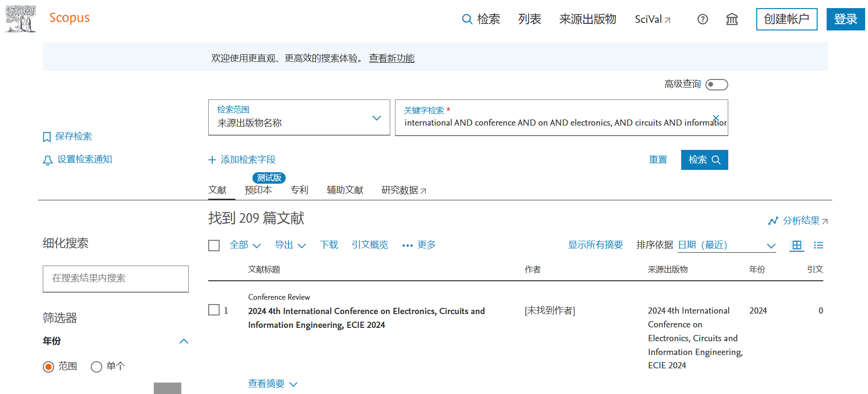Viewport: 868px width, 394px height.
Task: Expand 查看摘要 for result 1
Action: [272, 384]
